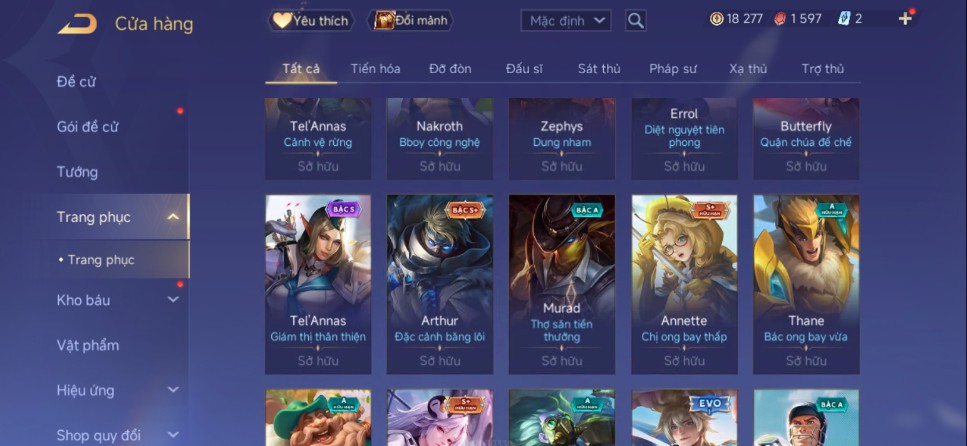The width and height of the screenshot is (967, 446).
Task: Open Yêu thích favorites heart button
Action: click(311, 20)
